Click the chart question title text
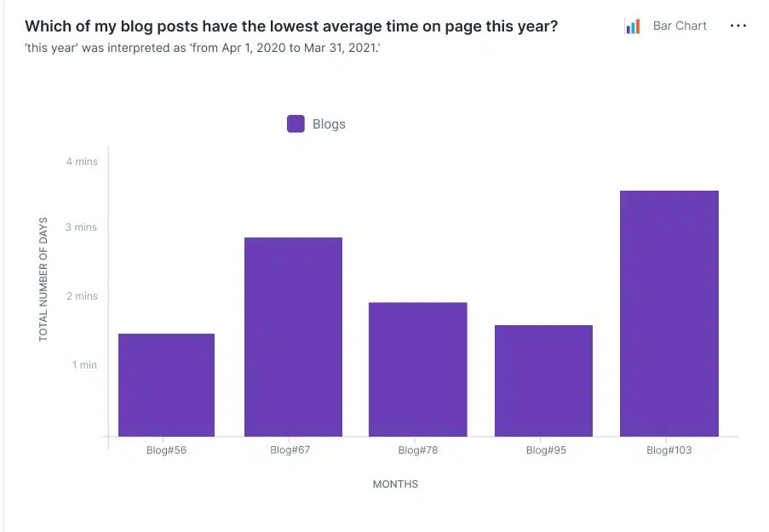 tap(291, 26)
